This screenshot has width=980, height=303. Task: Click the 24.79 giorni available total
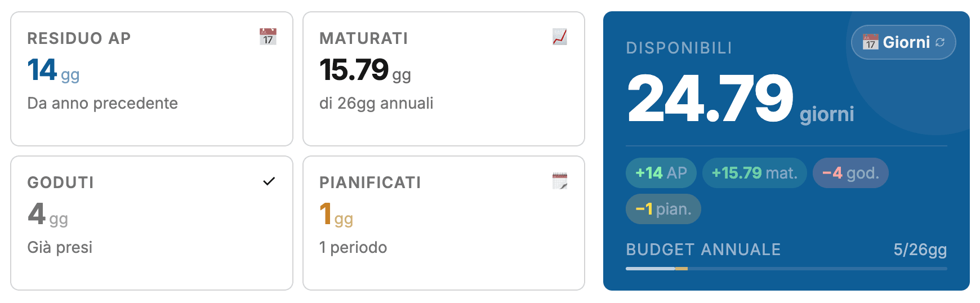point(740,99)
